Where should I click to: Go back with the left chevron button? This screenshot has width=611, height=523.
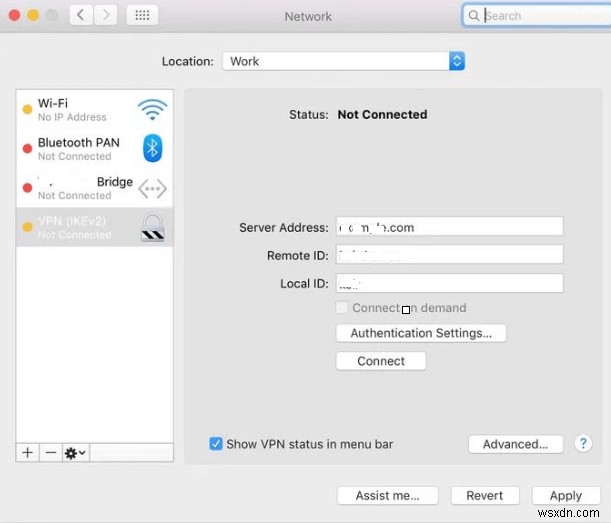(x=81, y=15)
